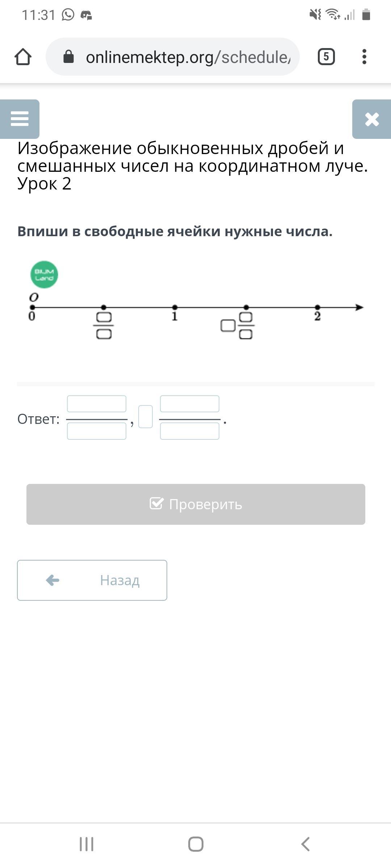Screen dimensions: 391x868
Task: Tap the browser home icon
Action: pos(23,57)
